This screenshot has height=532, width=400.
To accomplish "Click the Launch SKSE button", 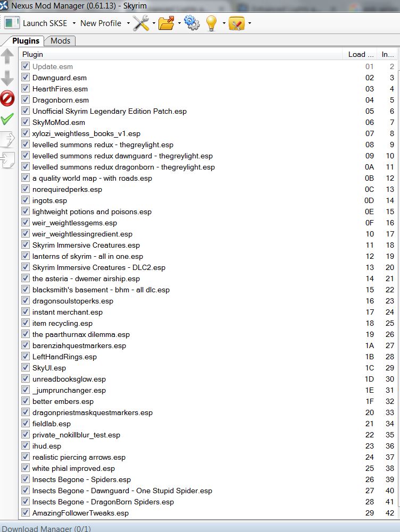I will [x=45, y=23].
